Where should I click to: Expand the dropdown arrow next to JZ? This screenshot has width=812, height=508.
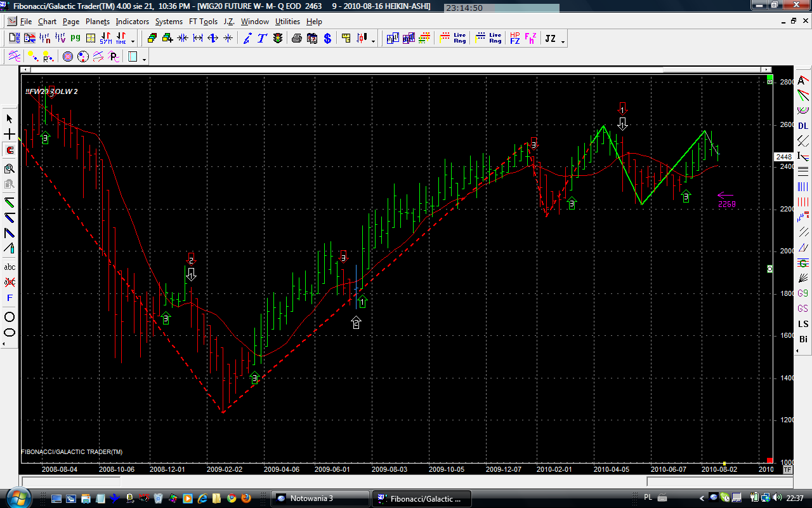tap(563, 41)
